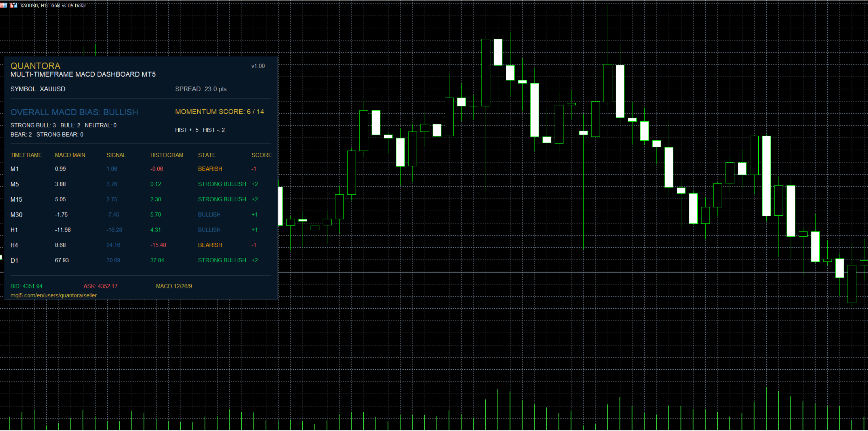Open the mql5.com/en/users/quantora/seller link
Screen dimensions: 868x431
pos(53,295)
